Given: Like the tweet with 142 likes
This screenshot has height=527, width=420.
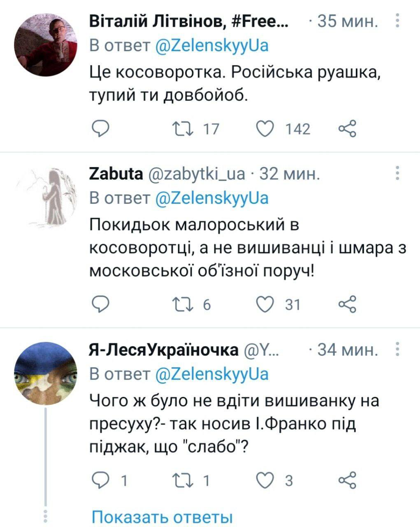Looking at the screenshot, I should coord(265,129).
